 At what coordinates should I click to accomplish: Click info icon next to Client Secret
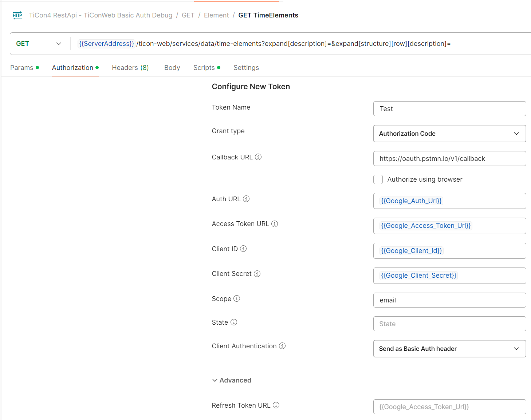click(x=257, y=274)
